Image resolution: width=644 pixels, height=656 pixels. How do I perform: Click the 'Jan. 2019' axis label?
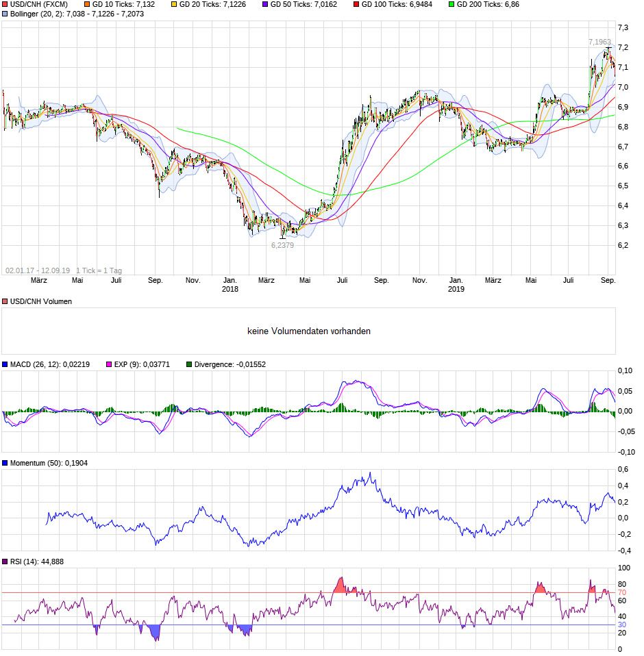456,285
